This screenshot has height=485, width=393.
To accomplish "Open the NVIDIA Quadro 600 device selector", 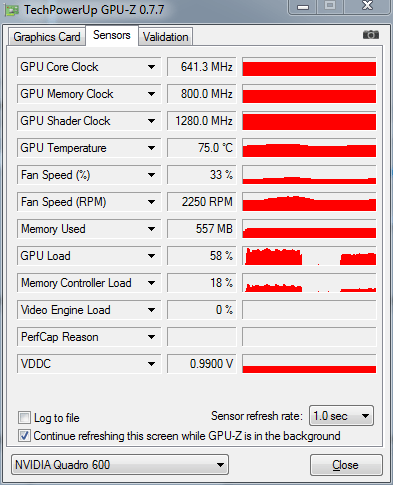I will [120, 464].
